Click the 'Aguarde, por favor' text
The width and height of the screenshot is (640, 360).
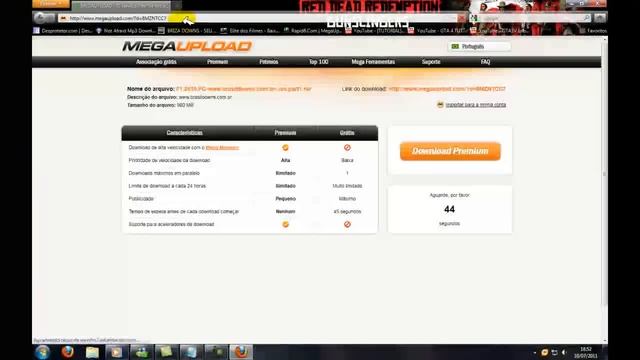click(x=449, y=195)
